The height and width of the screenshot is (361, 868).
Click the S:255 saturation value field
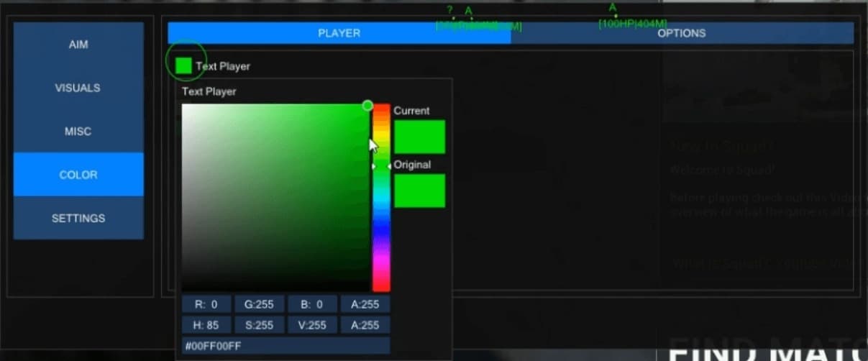[259, 325]
